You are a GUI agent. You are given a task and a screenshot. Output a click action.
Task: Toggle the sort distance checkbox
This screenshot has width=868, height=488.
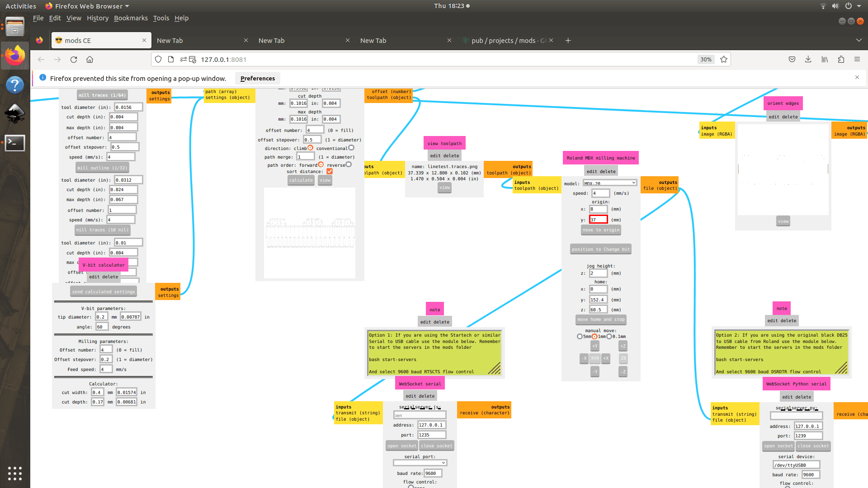pos(330,171)
